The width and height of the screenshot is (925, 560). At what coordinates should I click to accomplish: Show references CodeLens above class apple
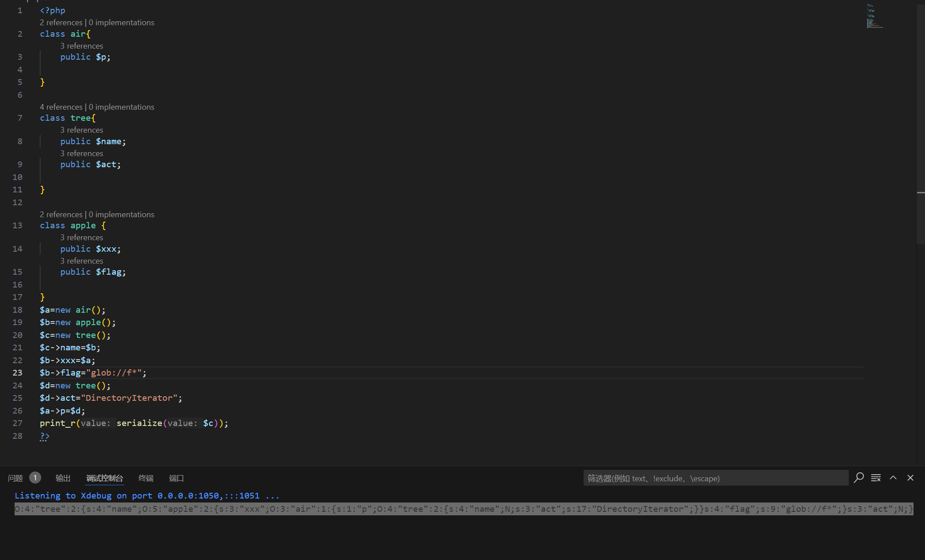[x=61, y=215]
